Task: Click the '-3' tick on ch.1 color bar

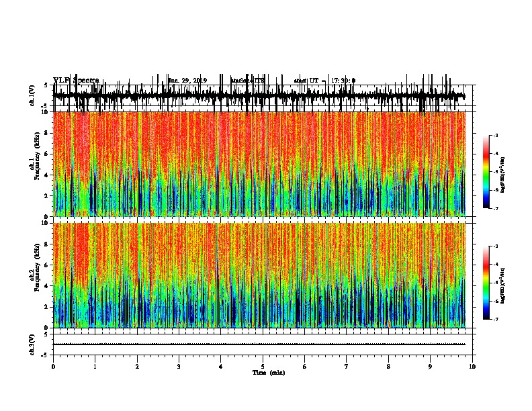Action: 496,135
